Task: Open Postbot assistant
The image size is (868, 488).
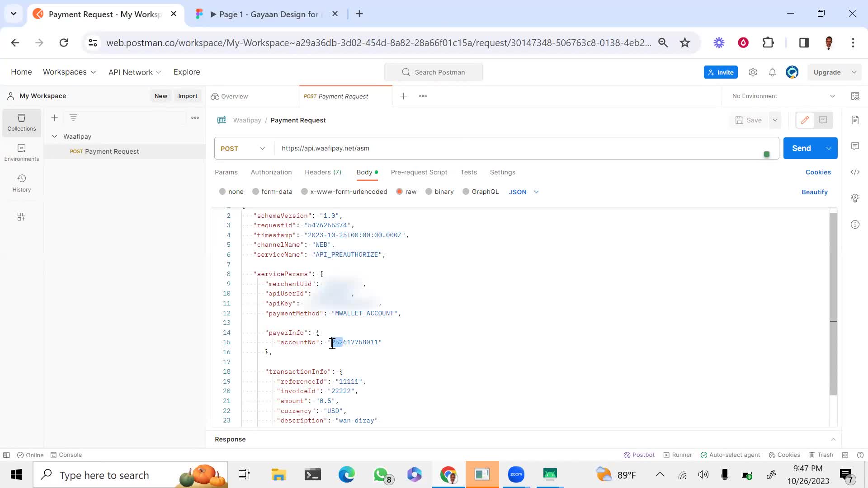Action: [639, 455]
